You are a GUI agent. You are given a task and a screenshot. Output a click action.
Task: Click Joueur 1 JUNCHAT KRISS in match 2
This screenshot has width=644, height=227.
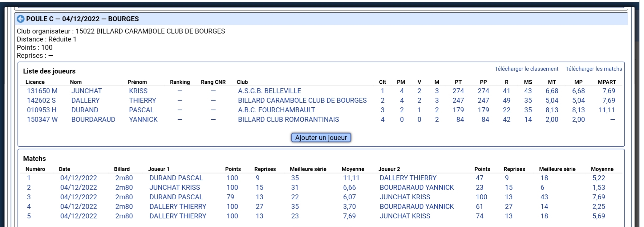175,188
